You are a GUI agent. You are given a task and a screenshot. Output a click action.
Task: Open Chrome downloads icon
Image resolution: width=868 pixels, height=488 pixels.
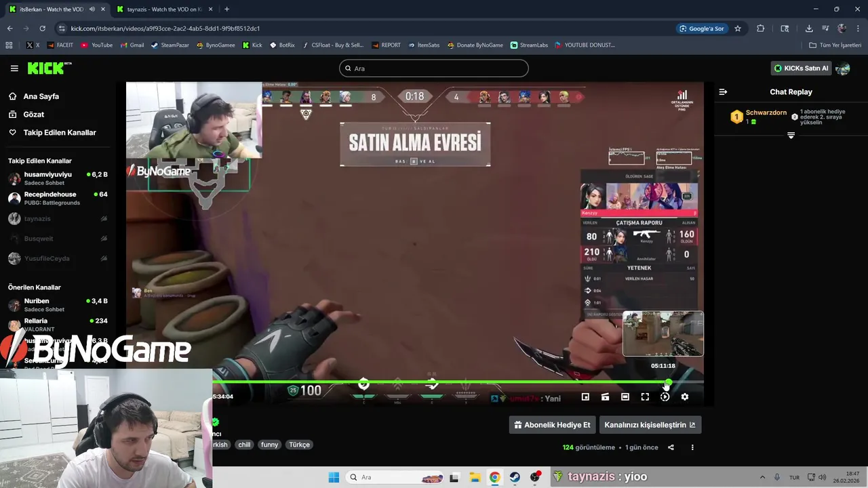point(809,28)
